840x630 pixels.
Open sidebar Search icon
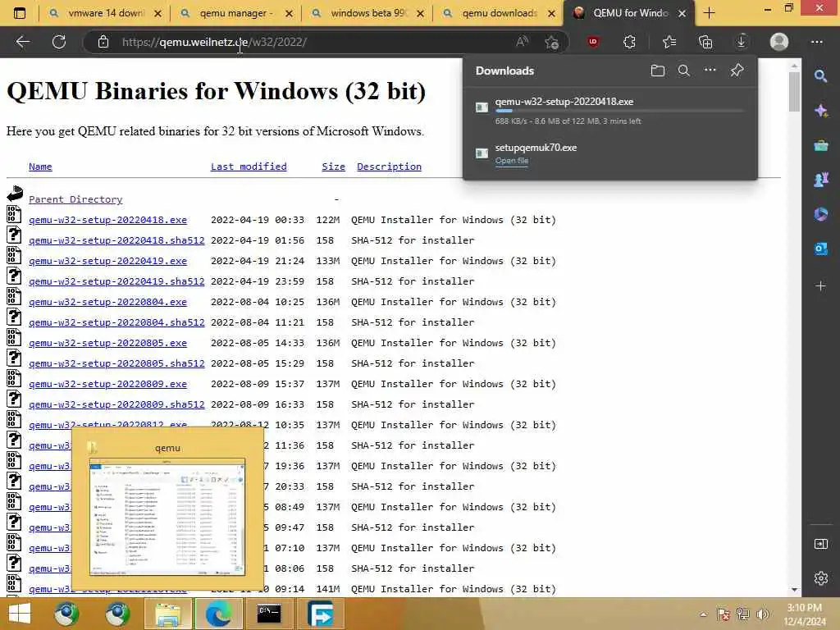pyautogui.click(x=820, y=76)
